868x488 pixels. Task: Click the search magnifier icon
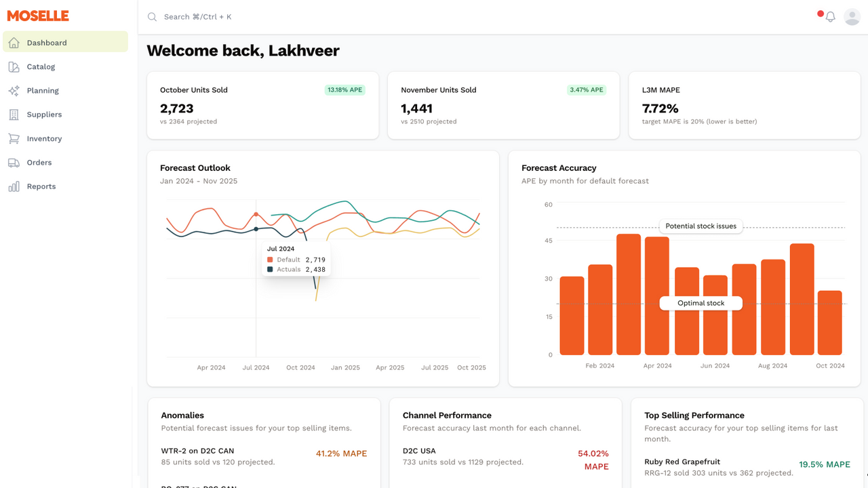click(x=153, y=17)
